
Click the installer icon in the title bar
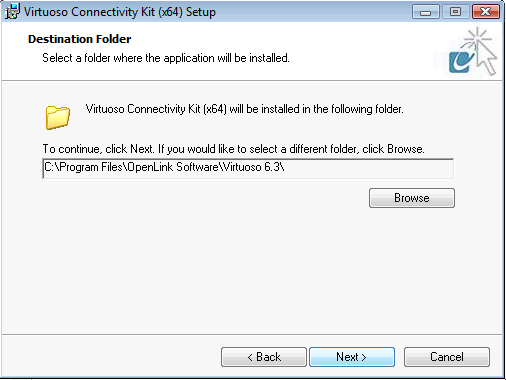tap(12, 12)
